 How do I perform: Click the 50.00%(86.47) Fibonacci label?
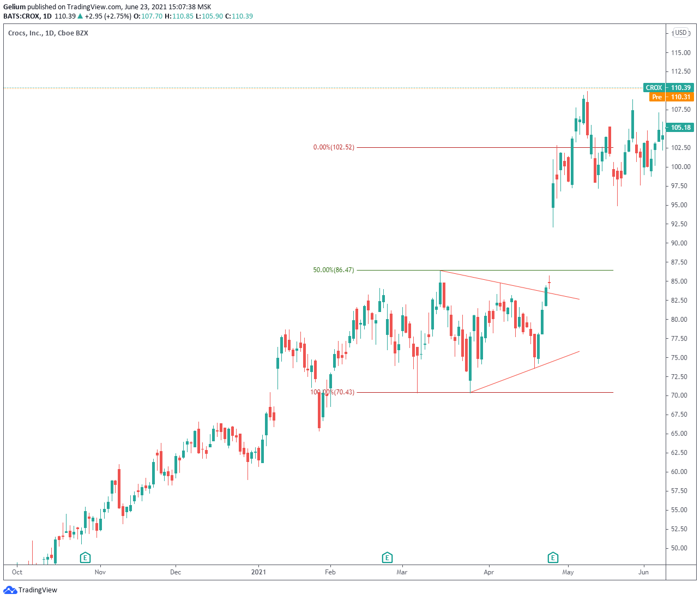(333, 270)
